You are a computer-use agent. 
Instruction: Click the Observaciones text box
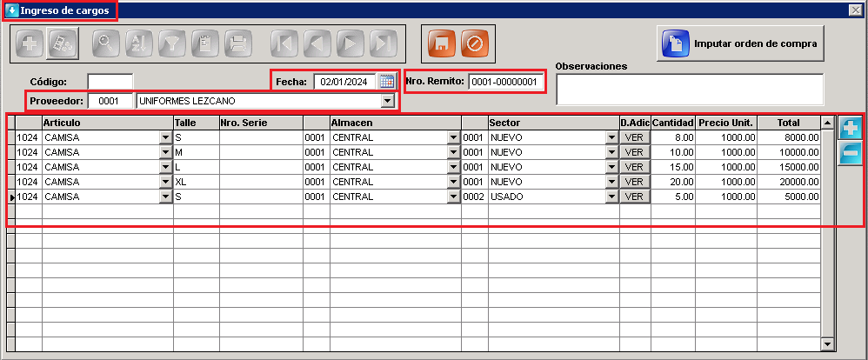tap(690, 90)
